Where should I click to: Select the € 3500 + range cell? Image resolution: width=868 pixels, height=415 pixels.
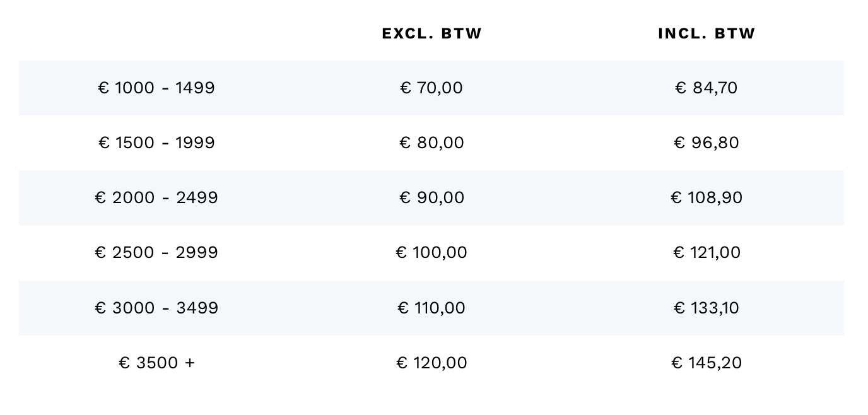click(156, 363)
